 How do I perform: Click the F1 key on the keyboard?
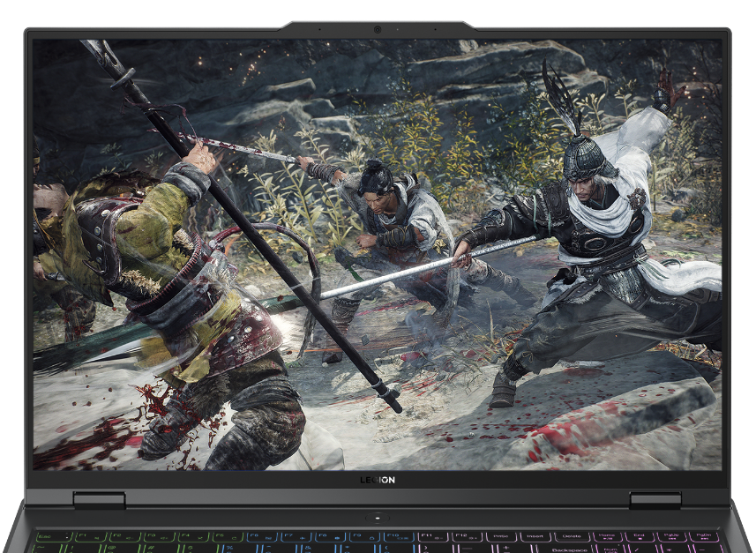(x=91, y=536)
